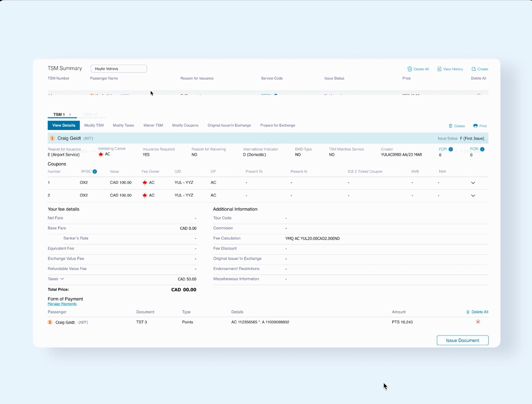532x404 pixels.
Task: Click the Base Fare value CAD 0.00
Action: [x=188, y=228]
